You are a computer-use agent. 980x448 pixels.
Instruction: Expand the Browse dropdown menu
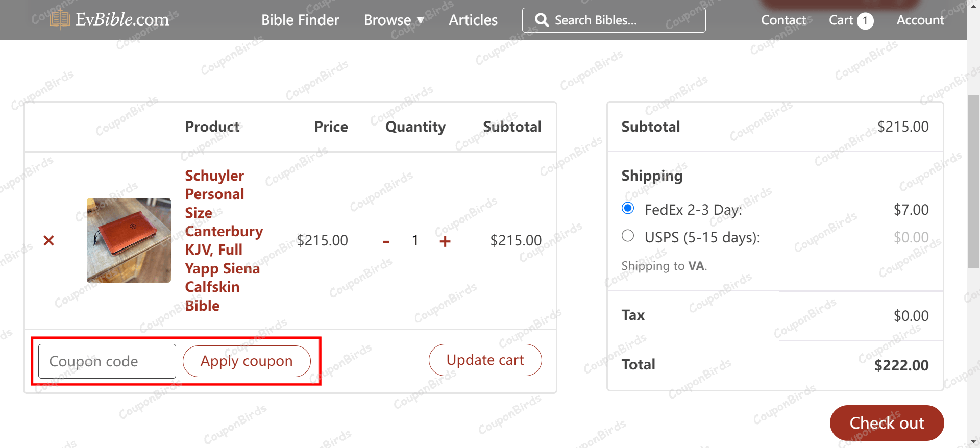point(394,20)
